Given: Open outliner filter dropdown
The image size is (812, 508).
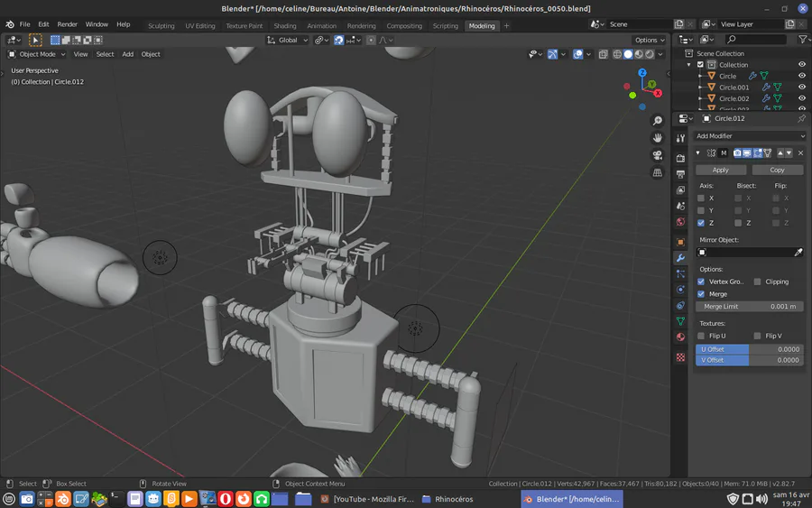Looking at the screenshot, I should click(x=803, y=40).
